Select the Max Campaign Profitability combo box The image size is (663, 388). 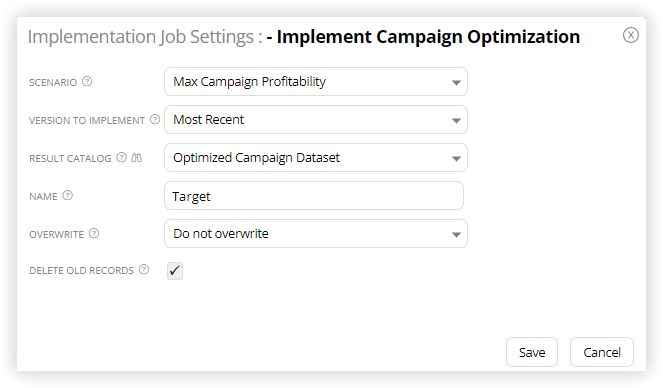point(315,82)
